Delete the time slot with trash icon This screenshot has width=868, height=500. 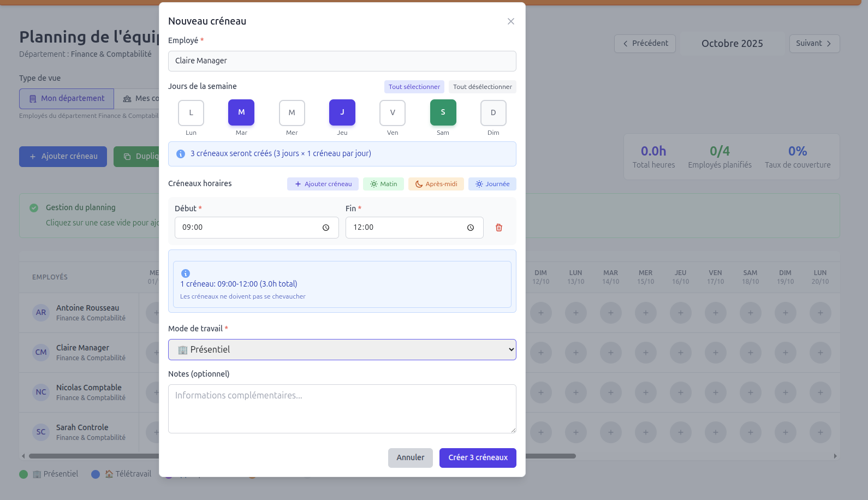(498, 228)
